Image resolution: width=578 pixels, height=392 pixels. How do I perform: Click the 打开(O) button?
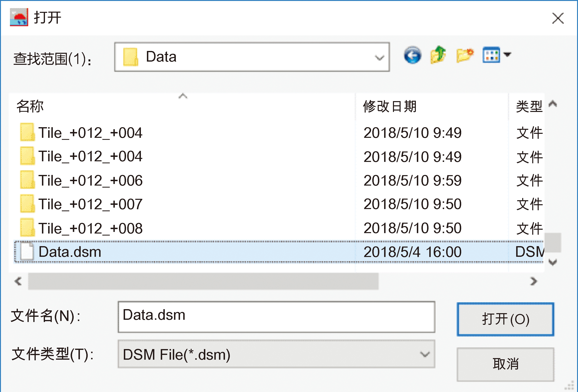[x=505, y=319]
